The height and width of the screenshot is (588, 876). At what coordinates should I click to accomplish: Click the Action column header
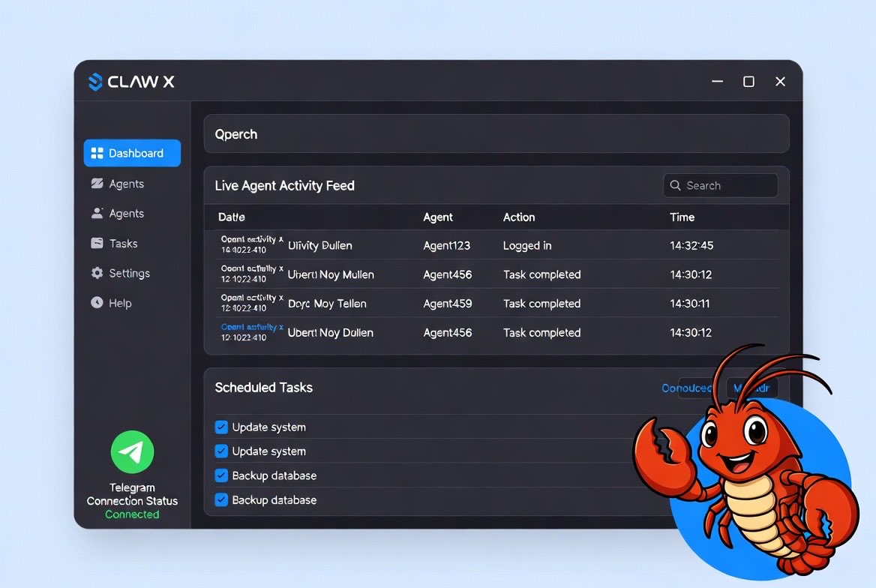[519, 217]
